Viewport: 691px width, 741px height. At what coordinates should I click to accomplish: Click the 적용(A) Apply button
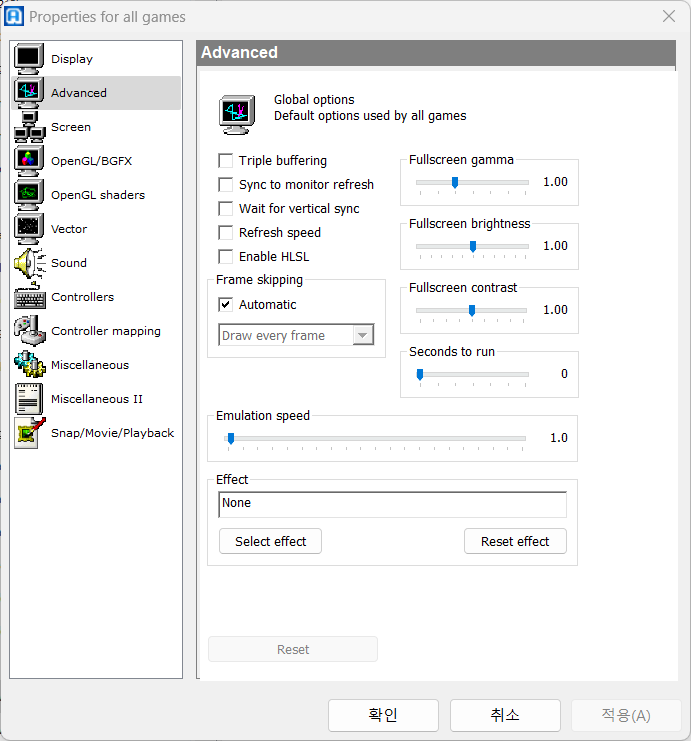tap(626, 715)
